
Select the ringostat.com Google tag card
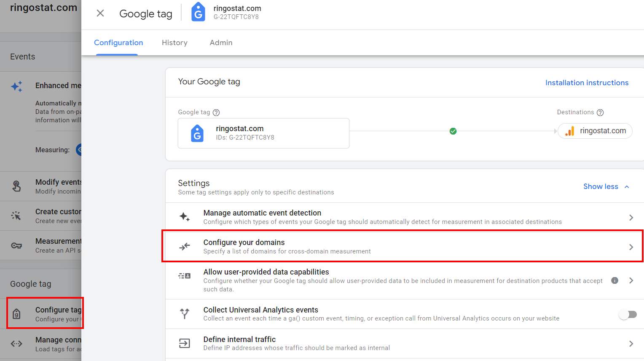click(263, 133)
